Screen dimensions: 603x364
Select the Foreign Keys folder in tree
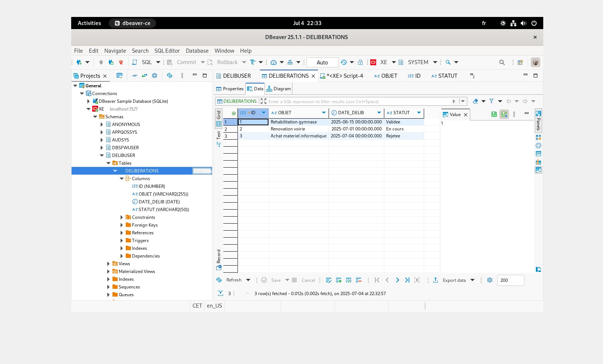pyautogui.click(x=145, y=225)
